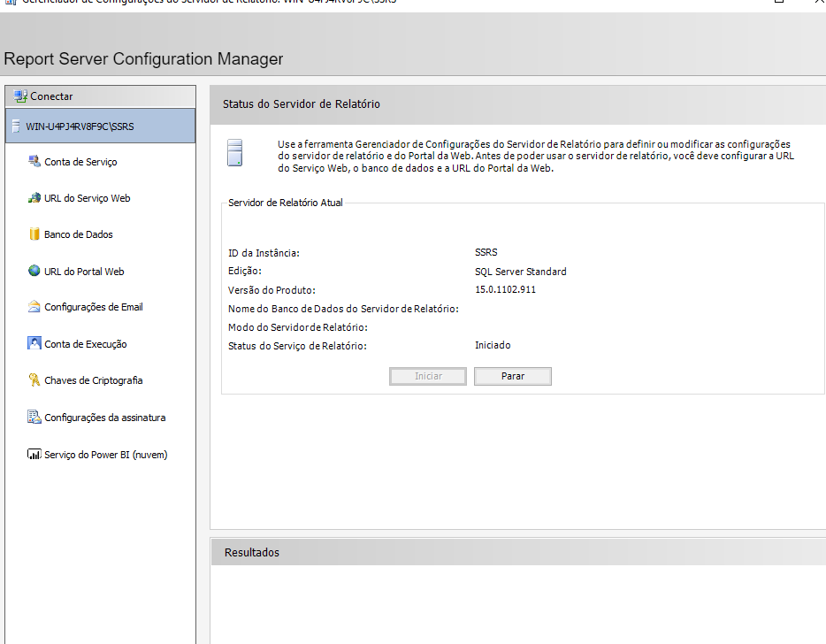The image size is (826, 644).
Task: Click the Conta de Serviço icon
Action: [34, 161]
